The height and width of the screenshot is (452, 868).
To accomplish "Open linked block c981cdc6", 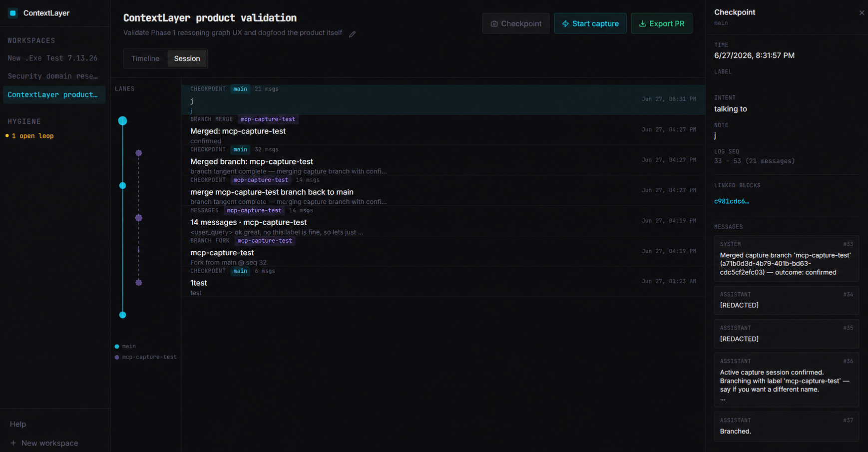I will [x=731, y=201].
